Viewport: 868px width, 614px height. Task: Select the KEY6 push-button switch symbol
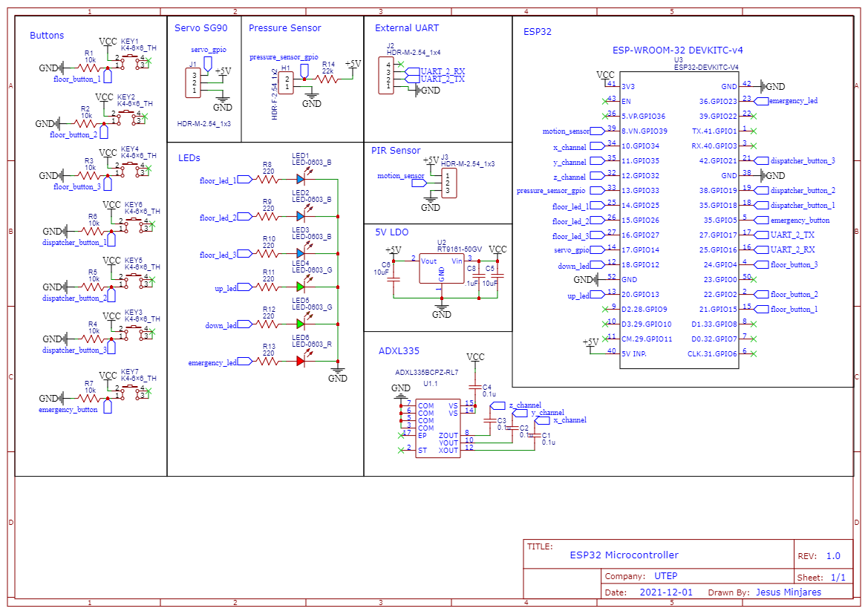[x=135, y=224]
